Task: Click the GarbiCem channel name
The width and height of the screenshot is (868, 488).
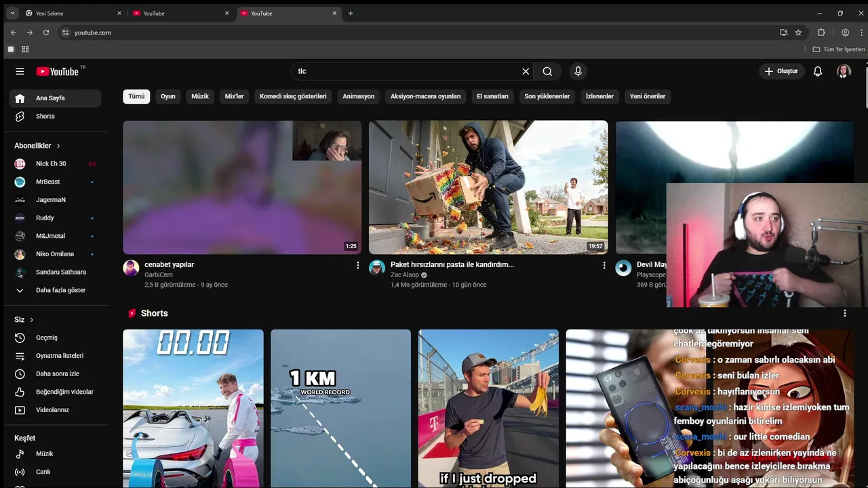Action: point(159,275)
